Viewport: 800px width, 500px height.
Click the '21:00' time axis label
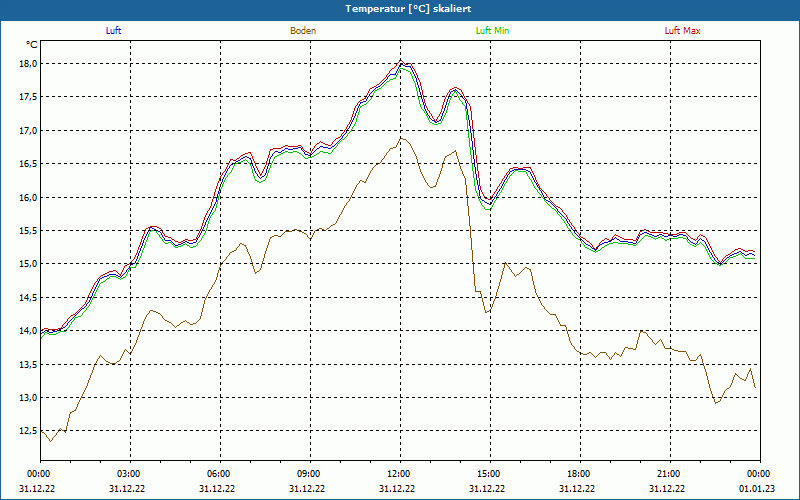tap(670, 474)
